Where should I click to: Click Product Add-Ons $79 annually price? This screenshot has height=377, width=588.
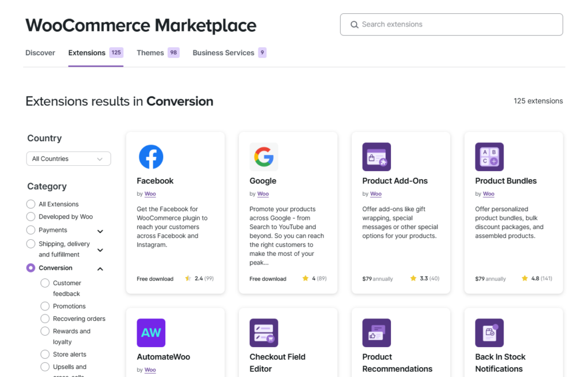pos(378,279)
